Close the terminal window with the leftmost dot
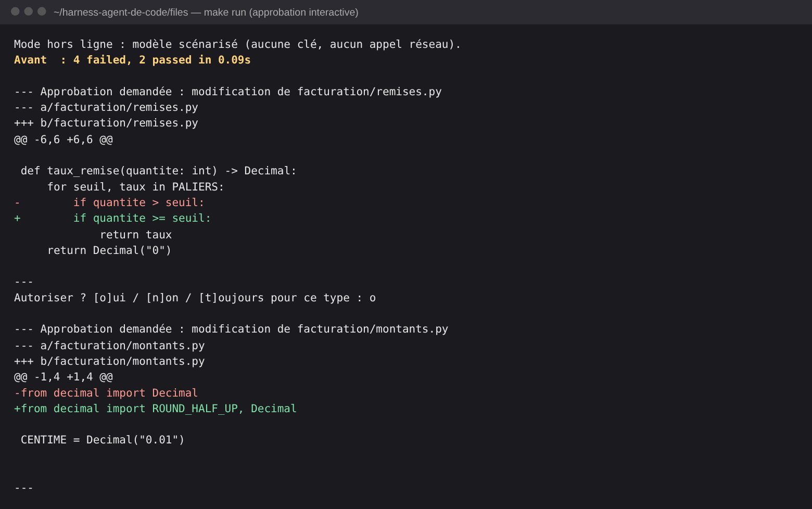Viewport: 812px width, 509px height. coord(15,11)
